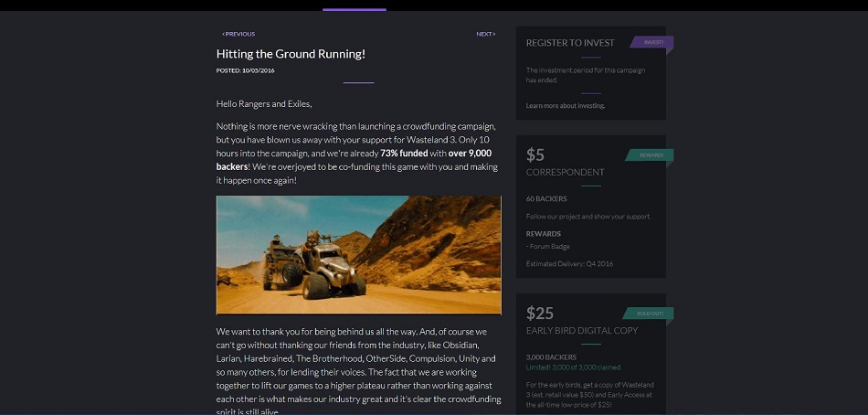Click the purple INVEST! ribbon badge

click(x=654, y=42)
